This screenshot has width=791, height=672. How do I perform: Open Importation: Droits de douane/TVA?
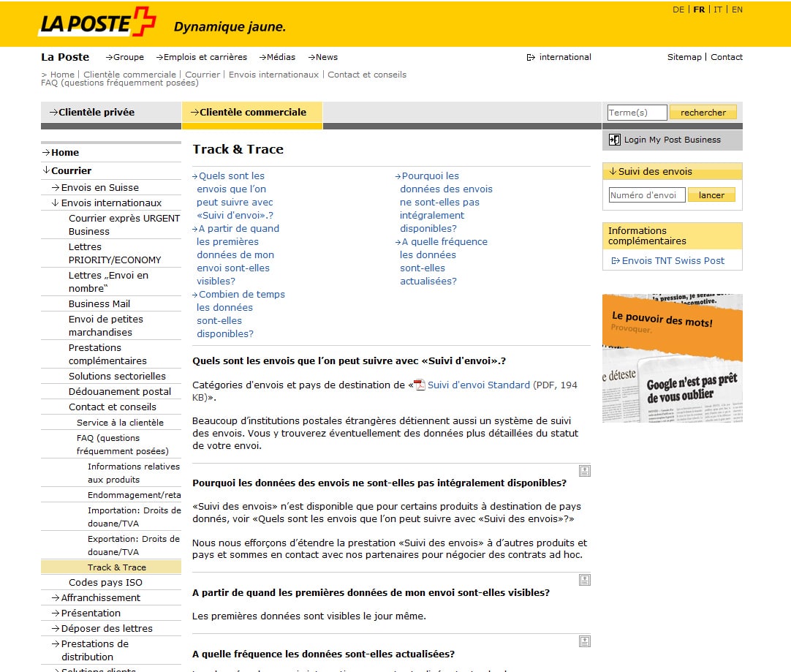135,517
